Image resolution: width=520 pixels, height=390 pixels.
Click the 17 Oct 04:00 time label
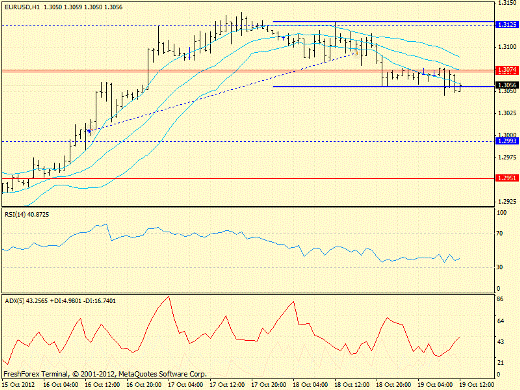186,385
